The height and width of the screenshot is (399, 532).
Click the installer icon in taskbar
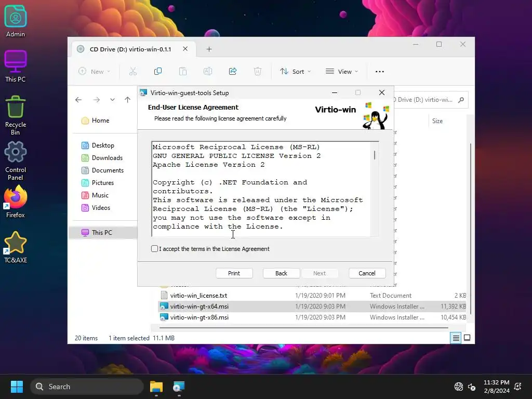pos(179,387)
